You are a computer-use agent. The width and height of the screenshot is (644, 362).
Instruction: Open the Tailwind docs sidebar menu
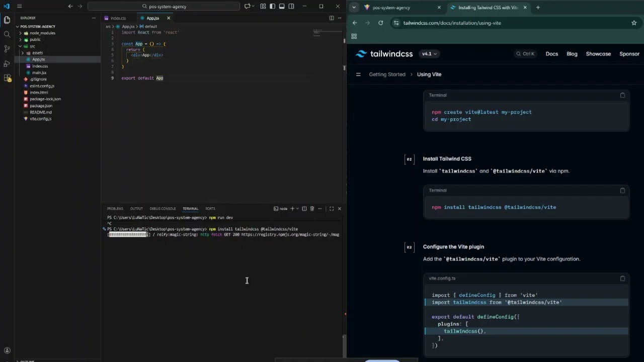[358, 74]
